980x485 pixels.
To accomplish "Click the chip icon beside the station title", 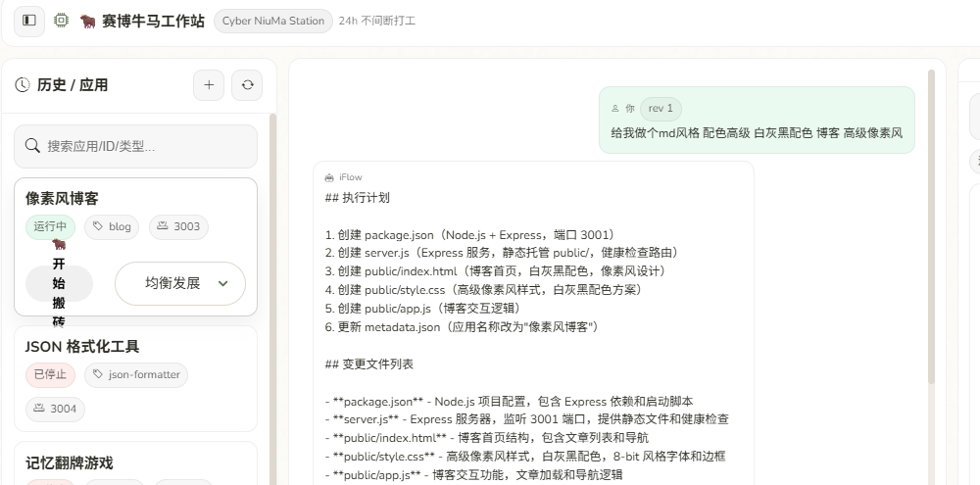I will pos(62,21).
